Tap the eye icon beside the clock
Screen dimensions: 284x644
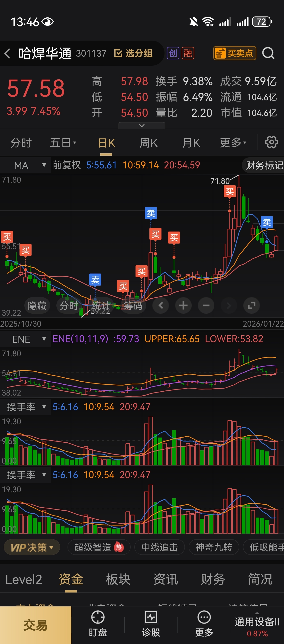[48, 22]
